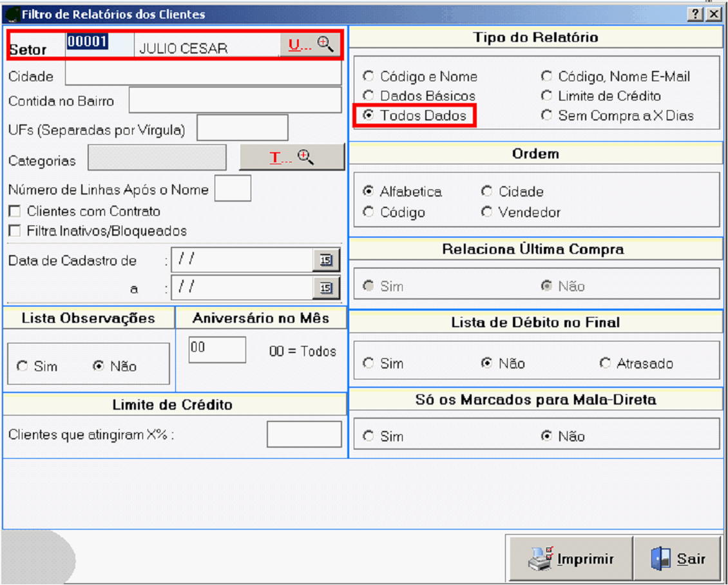The image size is (728, 585).
Task: Open calendar for Data de Cadastro start
Action: coord(326,260)
